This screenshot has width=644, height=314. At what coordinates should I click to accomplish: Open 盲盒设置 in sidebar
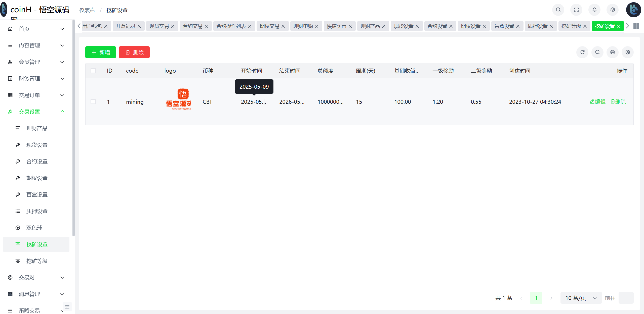coord(36,195)
